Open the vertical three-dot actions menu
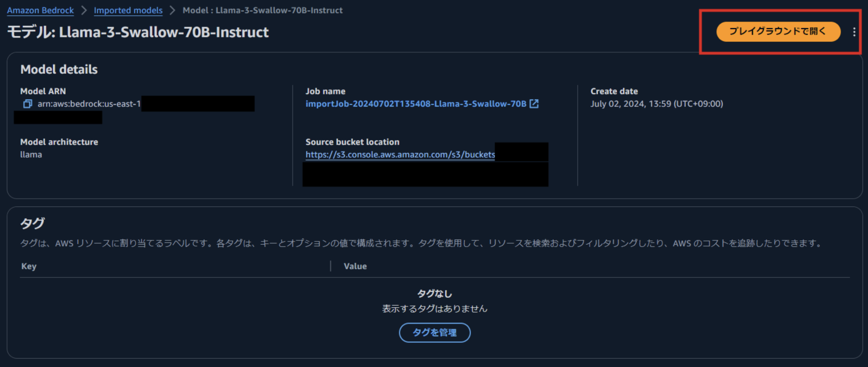The image size is (868, 367). tap(854, 32)
